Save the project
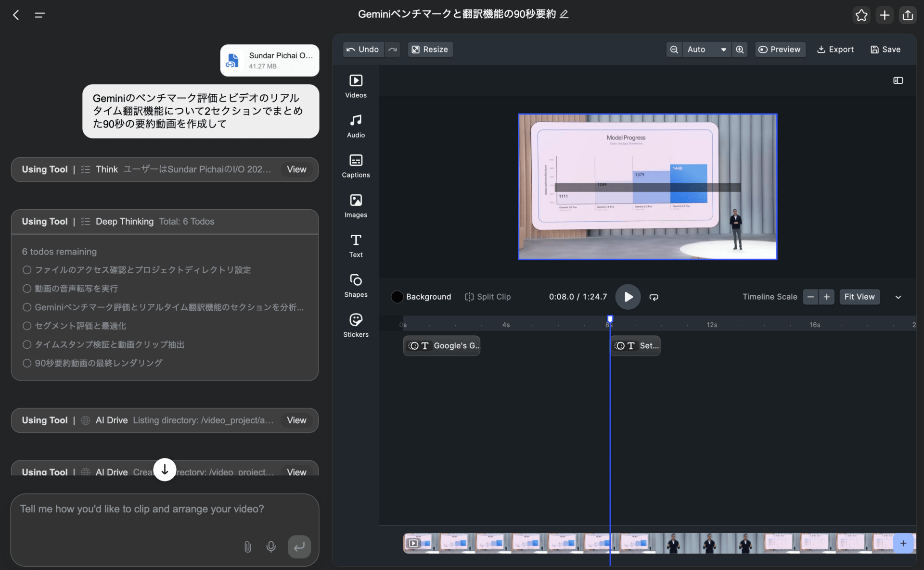 (x=885, y=49)
